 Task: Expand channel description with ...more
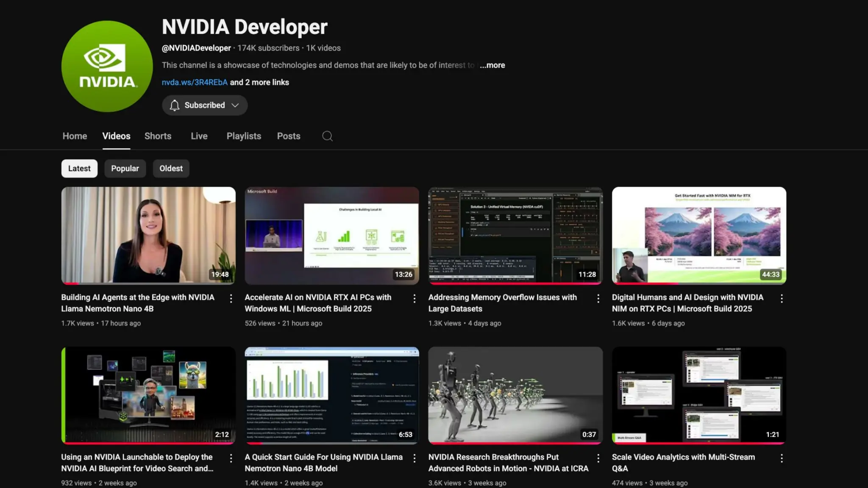pos(492,65)
